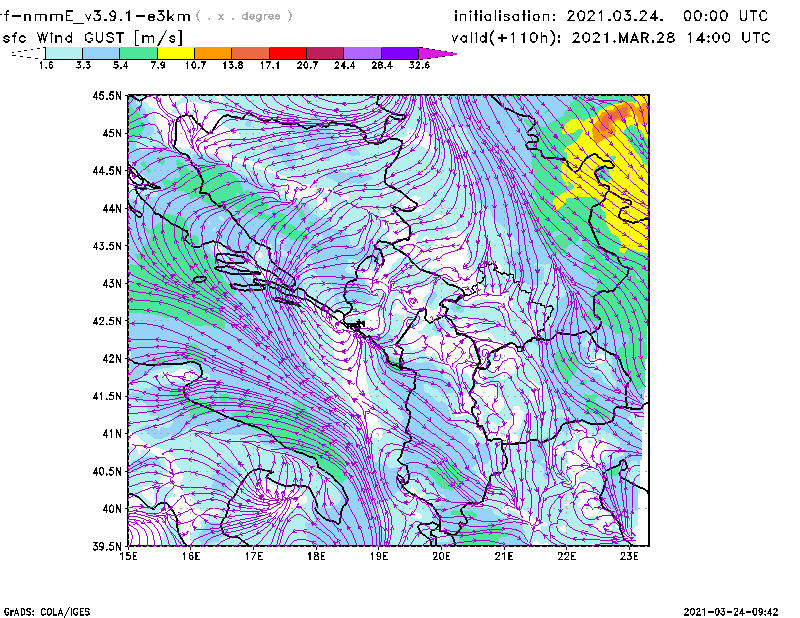Select the violet 28.4–32.6 legend swatch

[x=400, y=53]
